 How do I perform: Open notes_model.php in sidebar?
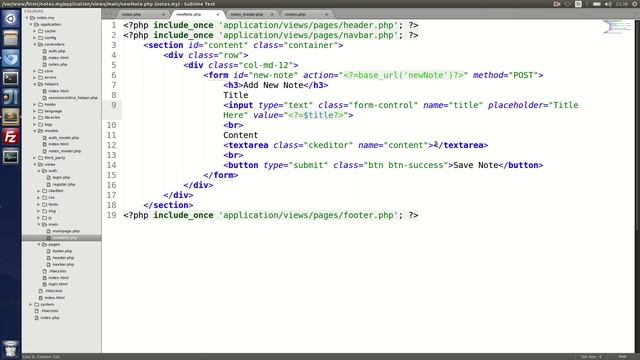click(64, 151)
